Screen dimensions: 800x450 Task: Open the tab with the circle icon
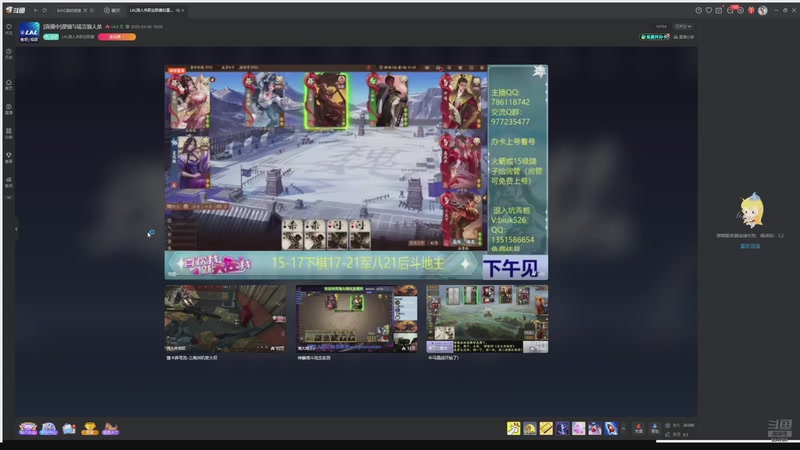click(112, 10)
